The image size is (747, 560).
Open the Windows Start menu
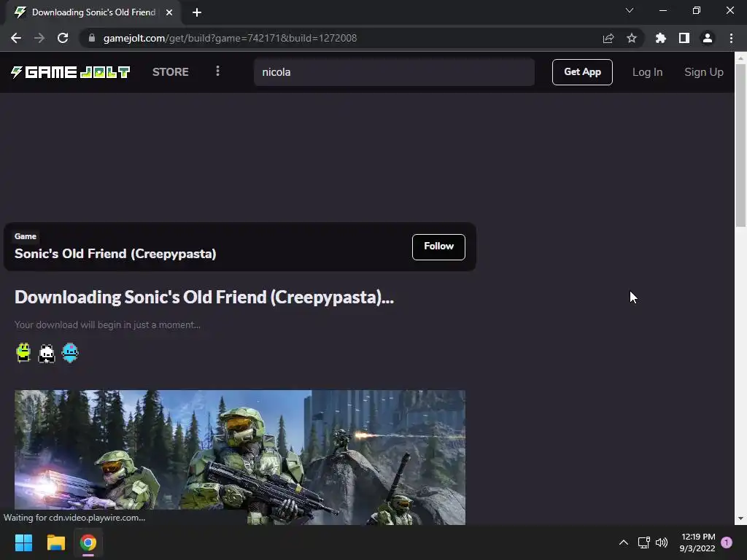tap(23, 542)
